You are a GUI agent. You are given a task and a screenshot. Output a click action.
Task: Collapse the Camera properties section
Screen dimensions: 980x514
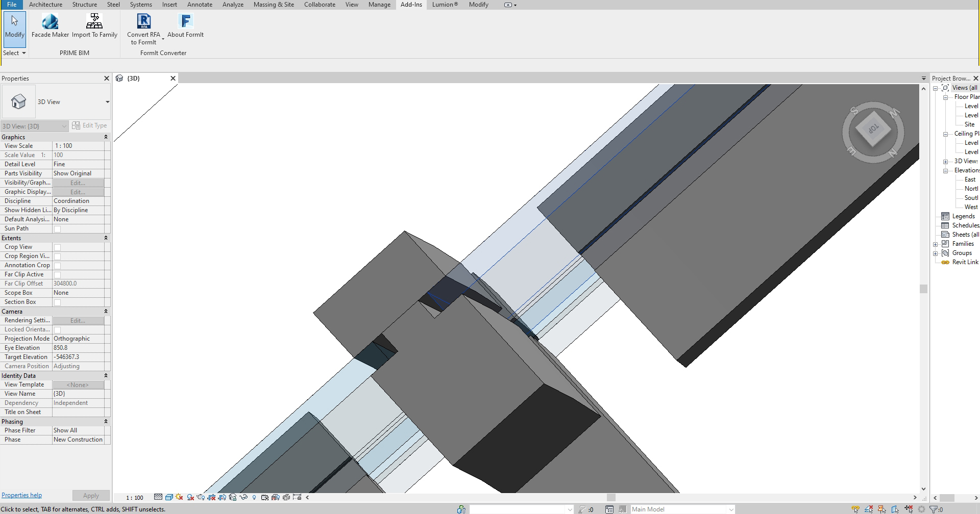click(x=106, y=312)
